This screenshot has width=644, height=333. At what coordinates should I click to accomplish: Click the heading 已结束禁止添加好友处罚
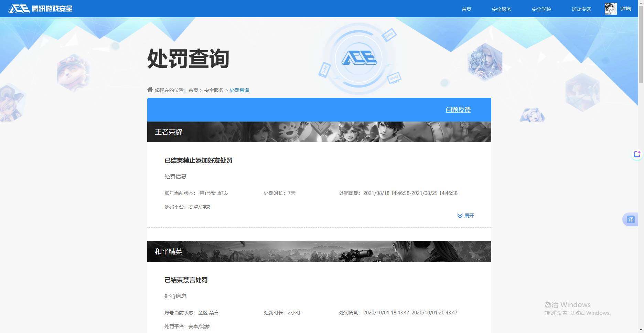point(198,160)
